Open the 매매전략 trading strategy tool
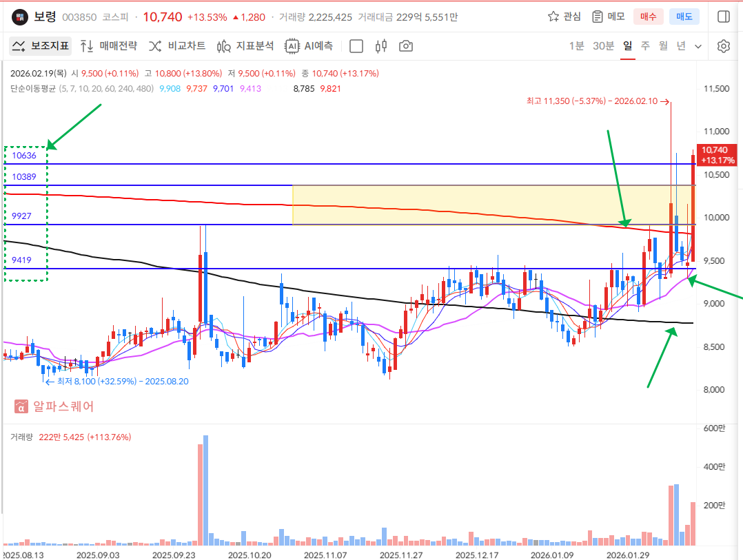 [109, 46]
